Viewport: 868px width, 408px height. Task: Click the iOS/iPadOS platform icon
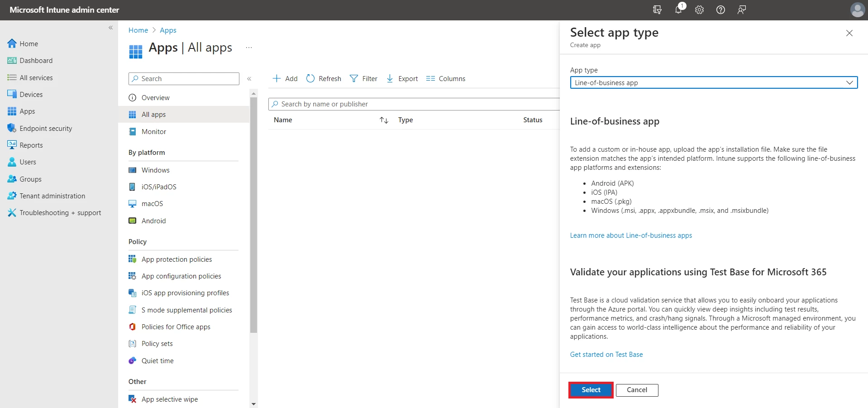133,187
